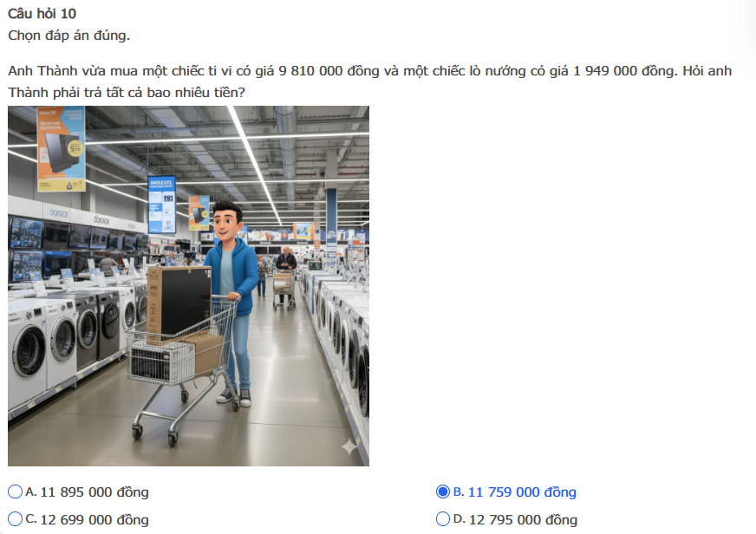Image resolution: width=756 pixels, height=534 pixels.
Task: Click the 'Câu hỏi 10' heading
Action: click(x=42, y=14)
